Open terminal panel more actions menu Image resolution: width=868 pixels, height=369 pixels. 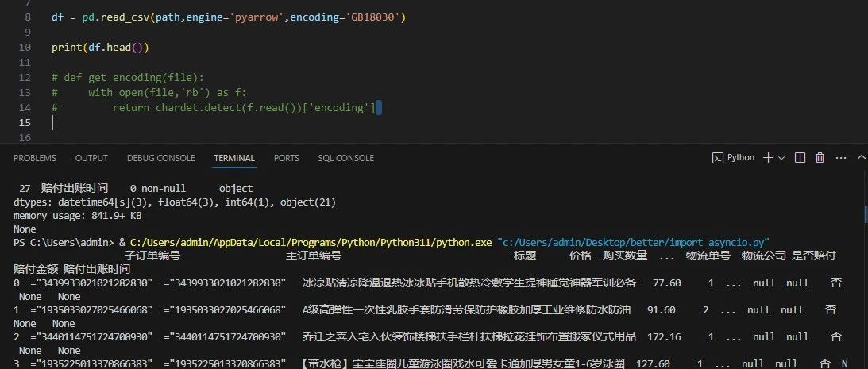841,158
